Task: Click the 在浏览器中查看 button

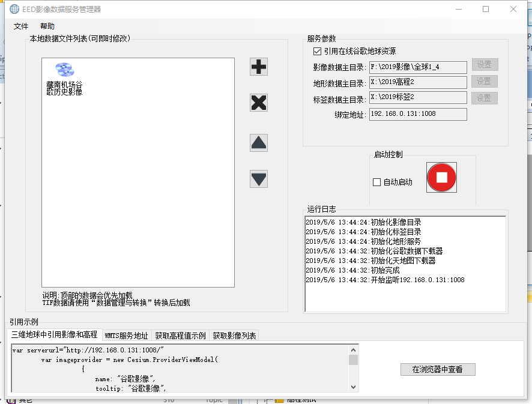Action: (437, 369)
